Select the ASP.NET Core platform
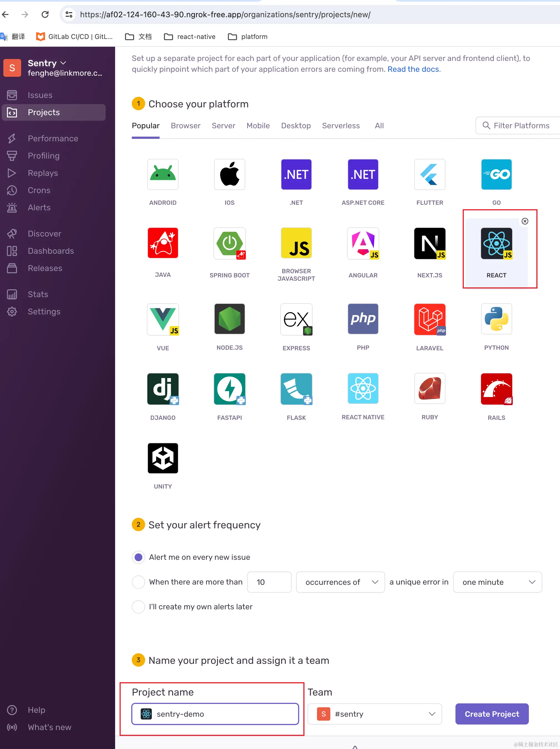Screen dimensions: 560x749 363,174
